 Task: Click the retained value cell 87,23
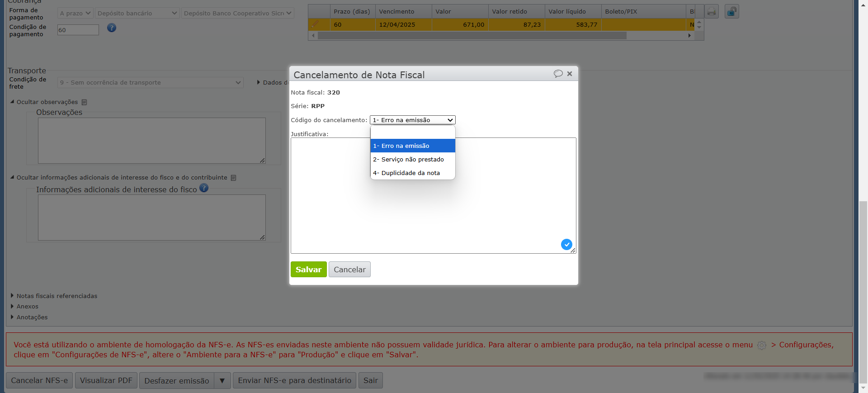(517, 25)
